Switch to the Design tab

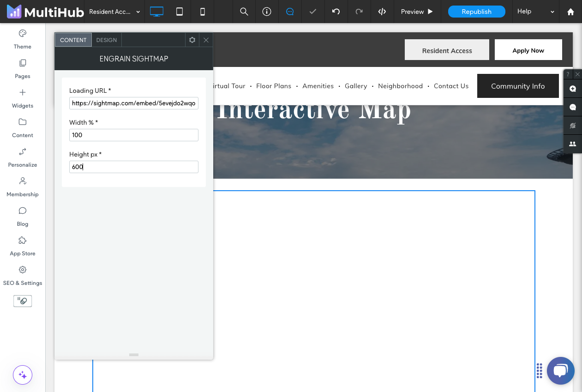coord(107,40)
